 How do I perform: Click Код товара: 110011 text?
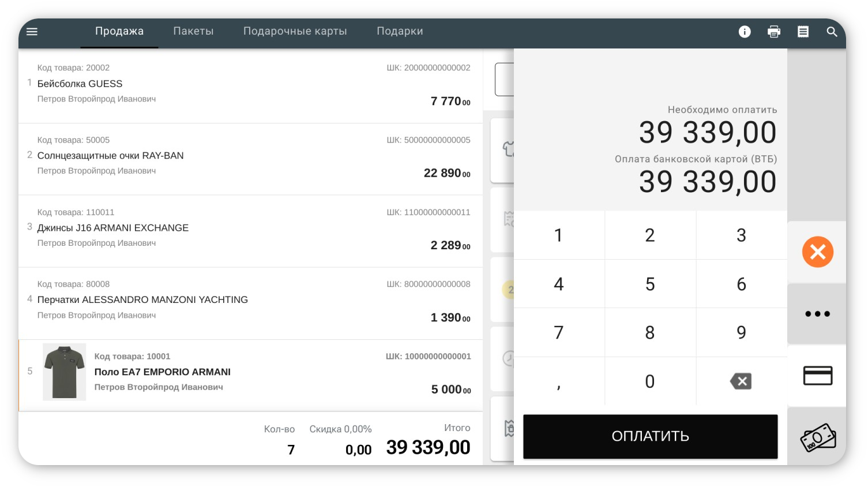click(76, 212)
